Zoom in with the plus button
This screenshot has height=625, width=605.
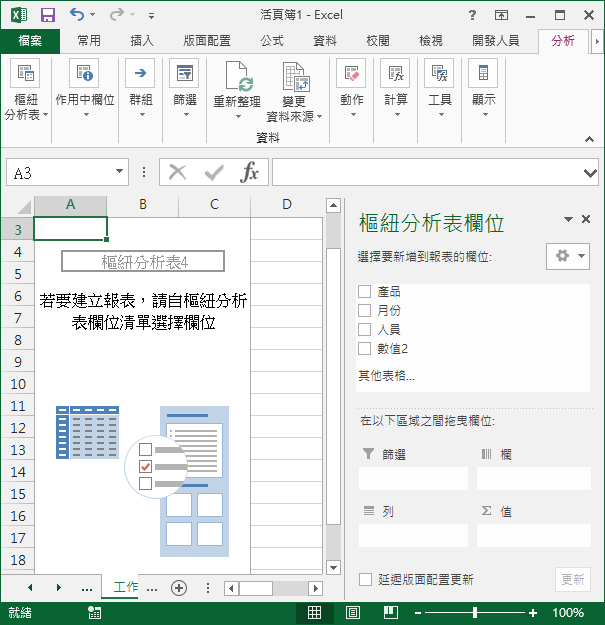[x=533, y=613]
